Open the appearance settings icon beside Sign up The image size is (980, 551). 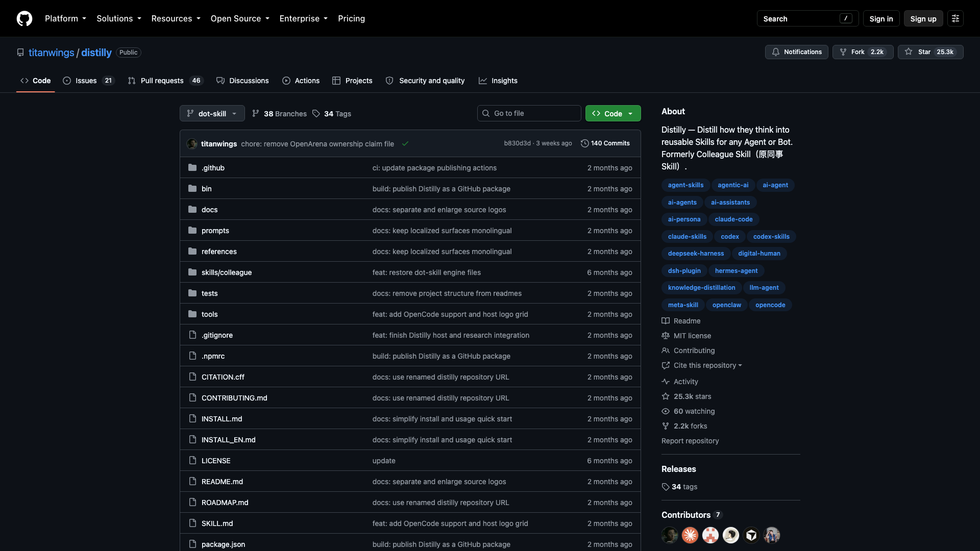click(x=955, y=18)
